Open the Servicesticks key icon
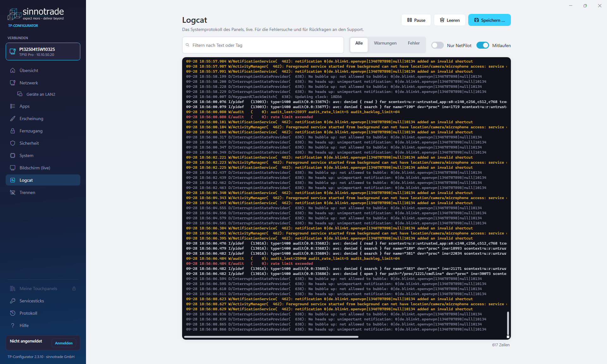607x364 pixels. pyautogui.click(x=13, y=301)
